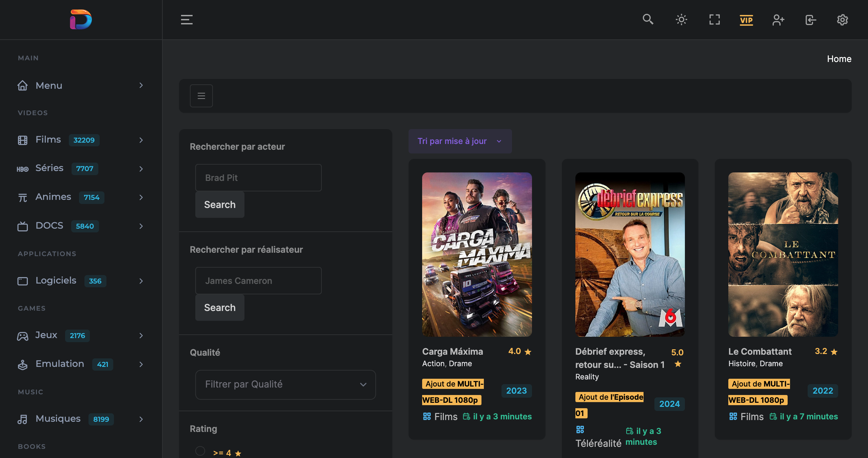Open the search magnifier icon in header
This screenshot has height=458, width=868.
(x=648, y=19)
